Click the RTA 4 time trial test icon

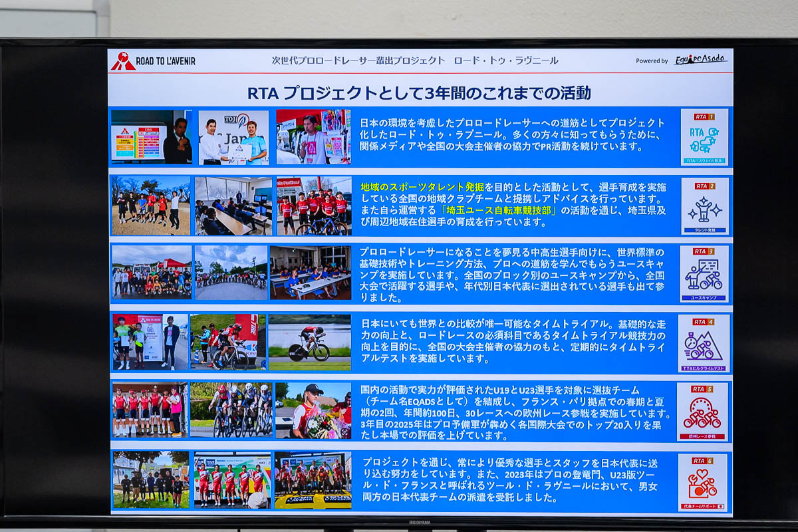point(704,343)
